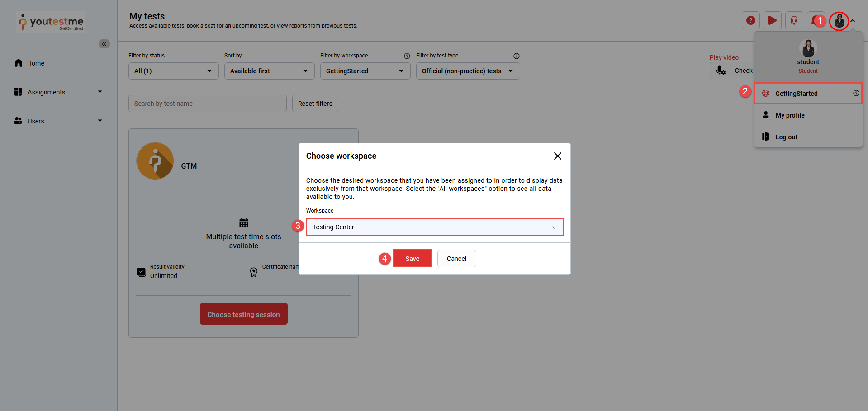The height and width of the screenshot is (411, 868).
Task: Select My profile from user menu
Action: (790, 115)
